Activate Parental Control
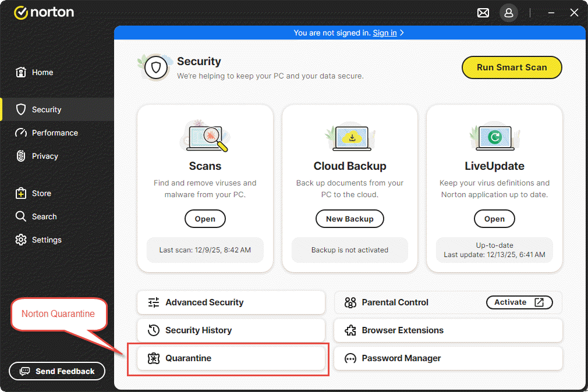 pyautogui.click(x=519, y=302)
